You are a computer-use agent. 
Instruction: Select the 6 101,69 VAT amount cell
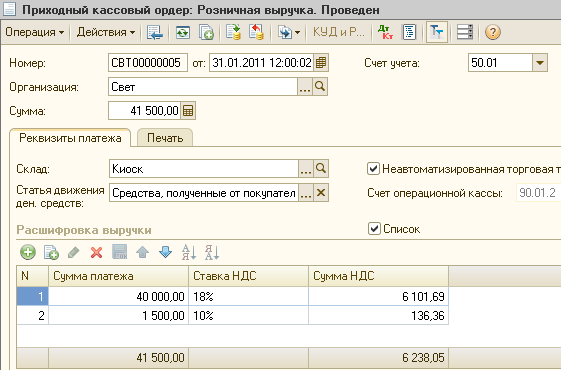click(x=379, y=296)
